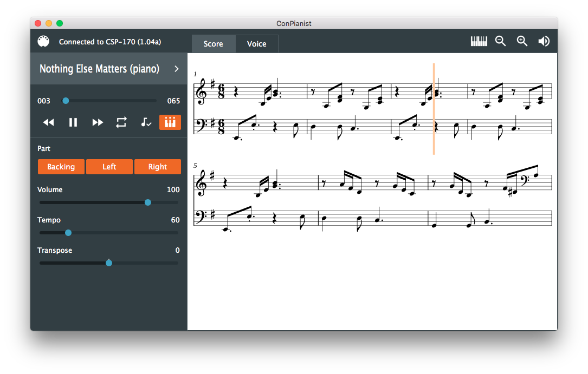Click the ConPianist window title
The width and height of the screenshot is (588, 374).
[294, 24]
